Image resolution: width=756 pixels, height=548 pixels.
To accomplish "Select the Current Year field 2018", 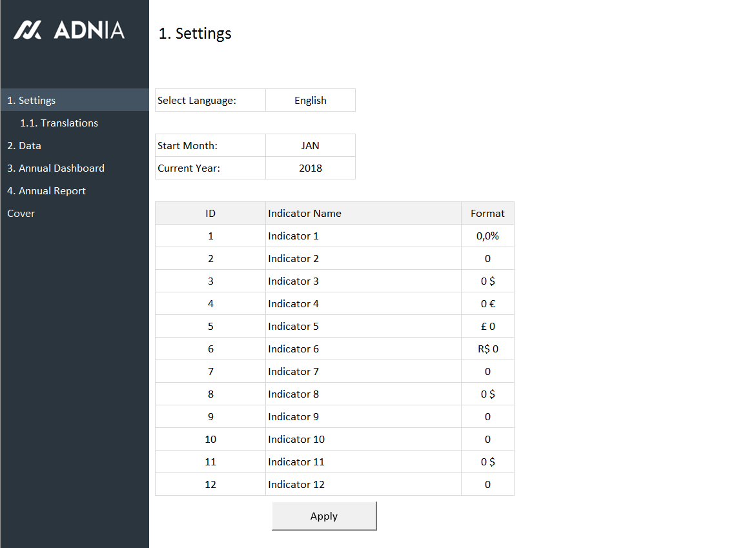I will click(310, 168).
